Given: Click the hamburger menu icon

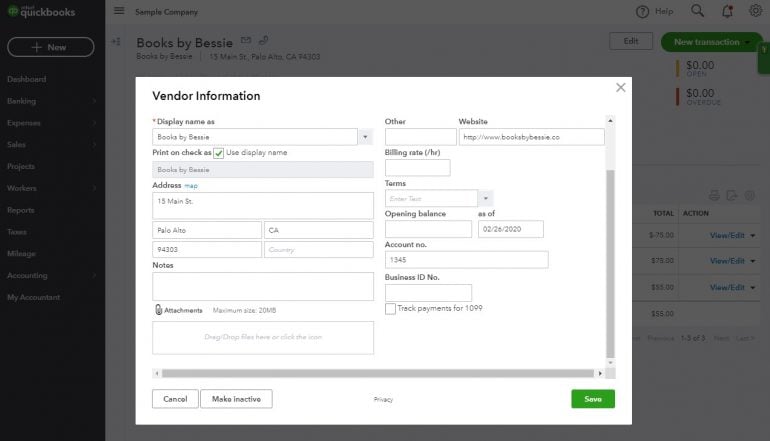Looking at the screenshot, I should pos(119,11).
